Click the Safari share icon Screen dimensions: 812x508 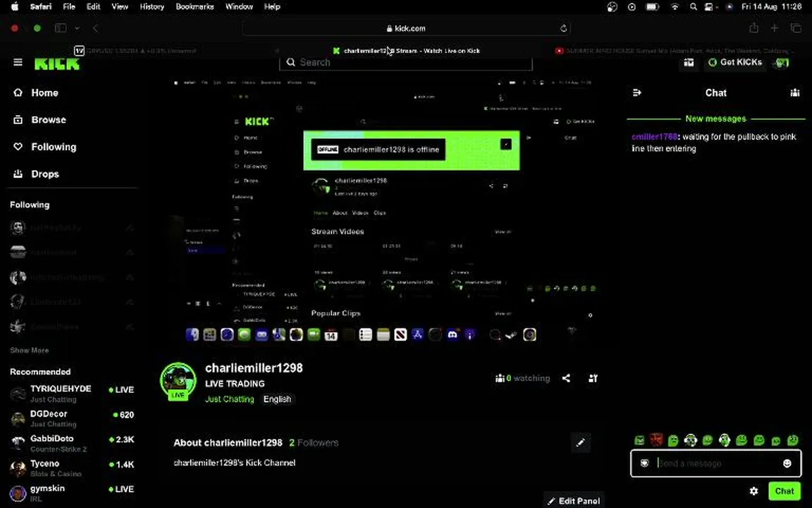pyautogui.click(x=754, y=28)
